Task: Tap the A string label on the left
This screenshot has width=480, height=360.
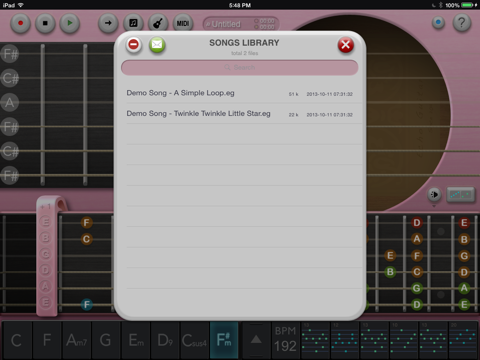Action: 10,102
